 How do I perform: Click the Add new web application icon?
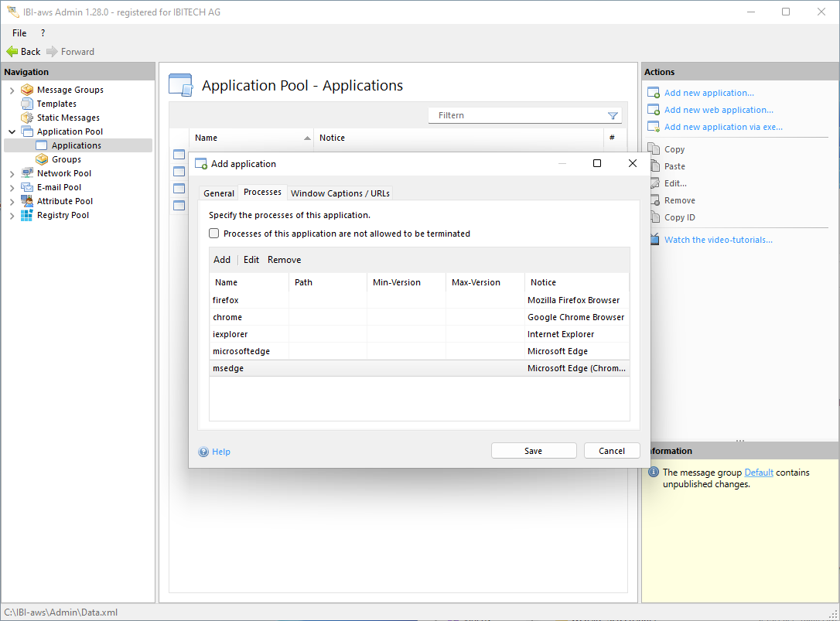[x=653, y=110]
